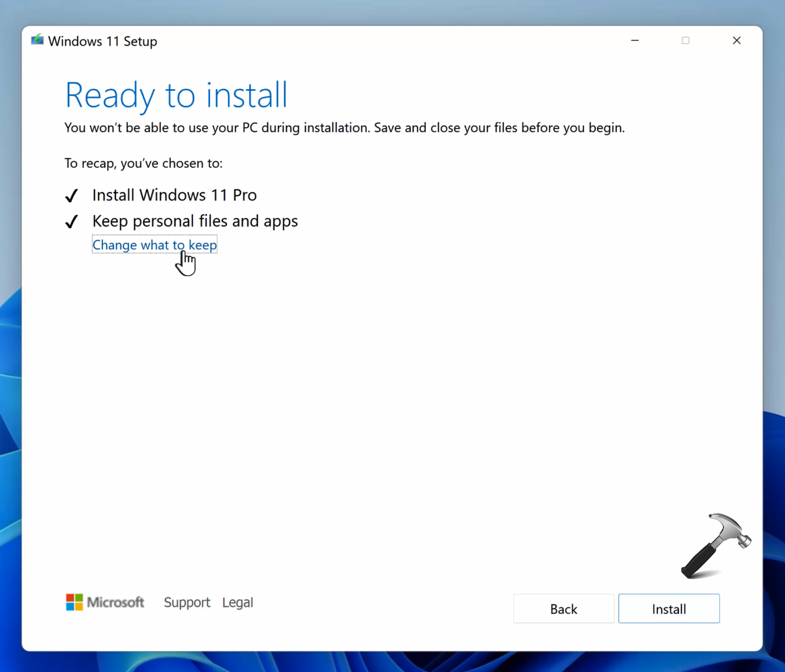Click the hand cursor shown under the link

coord(186,262)
